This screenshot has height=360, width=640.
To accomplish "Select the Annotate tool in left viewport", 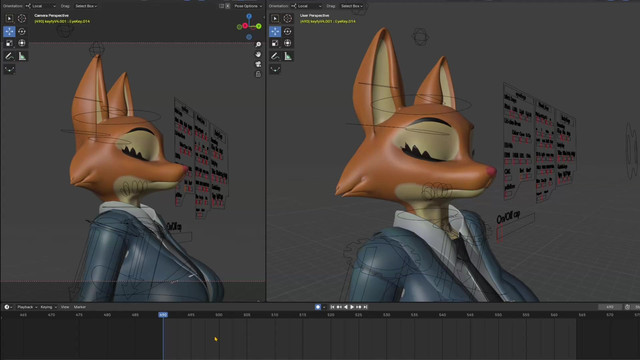I will click(x=9, y=56).
